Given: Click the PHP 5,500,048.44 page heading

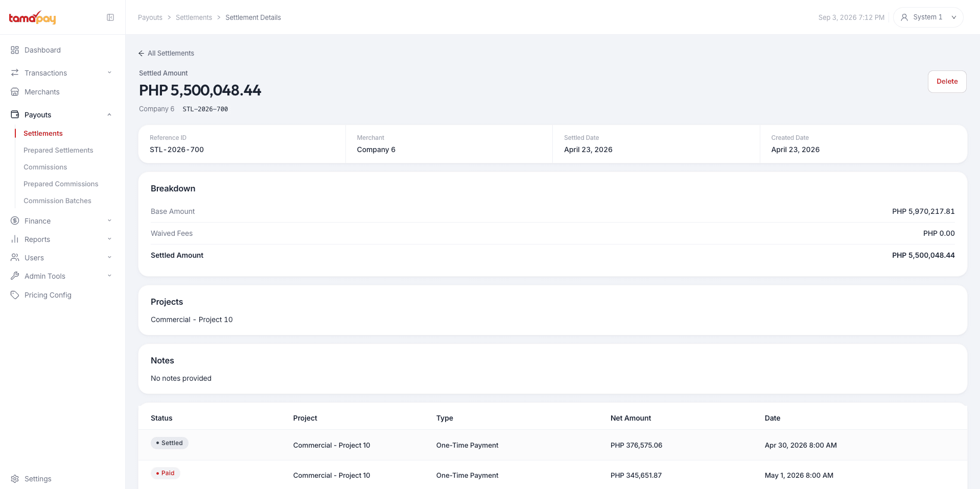Looking at the screenshot, I should point(200,90).
